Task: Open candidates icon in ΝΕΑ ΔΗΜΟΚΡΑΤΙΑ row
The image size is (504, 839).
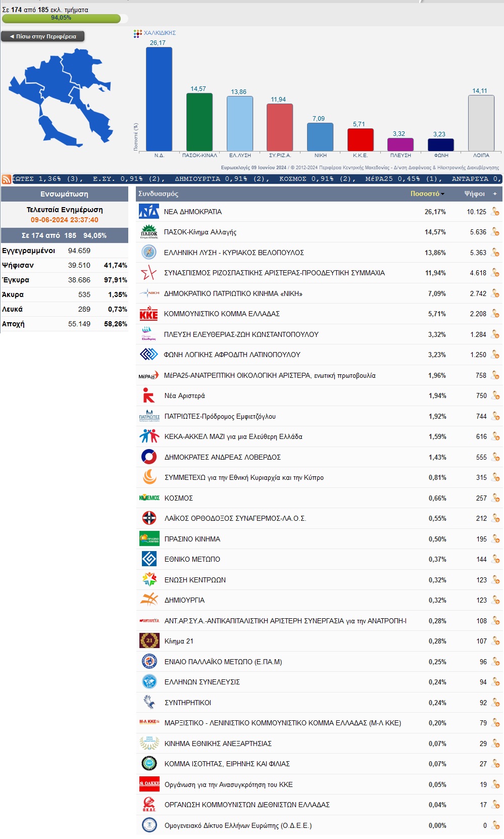Action: click(495, 212)
